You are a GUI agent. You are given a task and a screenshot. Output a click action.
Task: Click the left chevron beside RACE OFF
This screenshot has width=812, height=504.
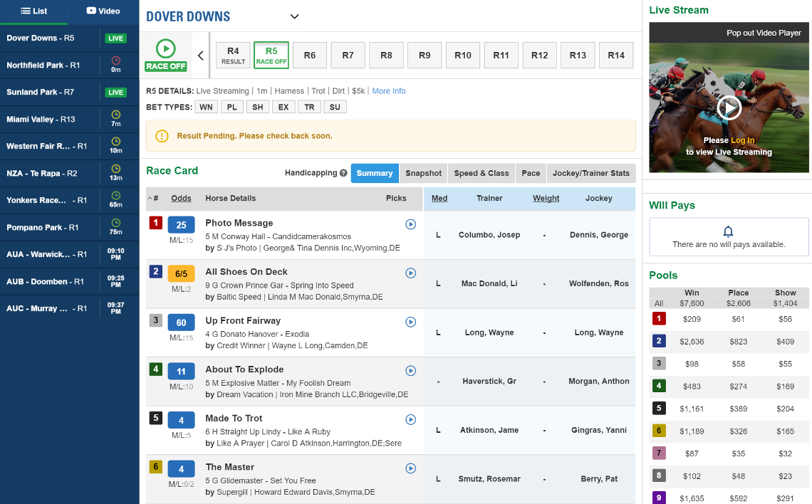[x=200, y=54]
